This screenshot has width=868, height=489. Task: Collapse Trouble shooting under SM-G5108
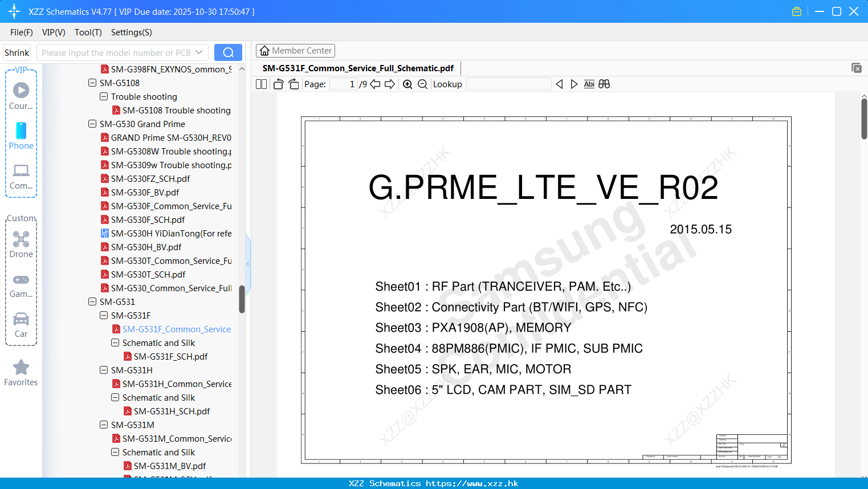(x=104, y=97)
